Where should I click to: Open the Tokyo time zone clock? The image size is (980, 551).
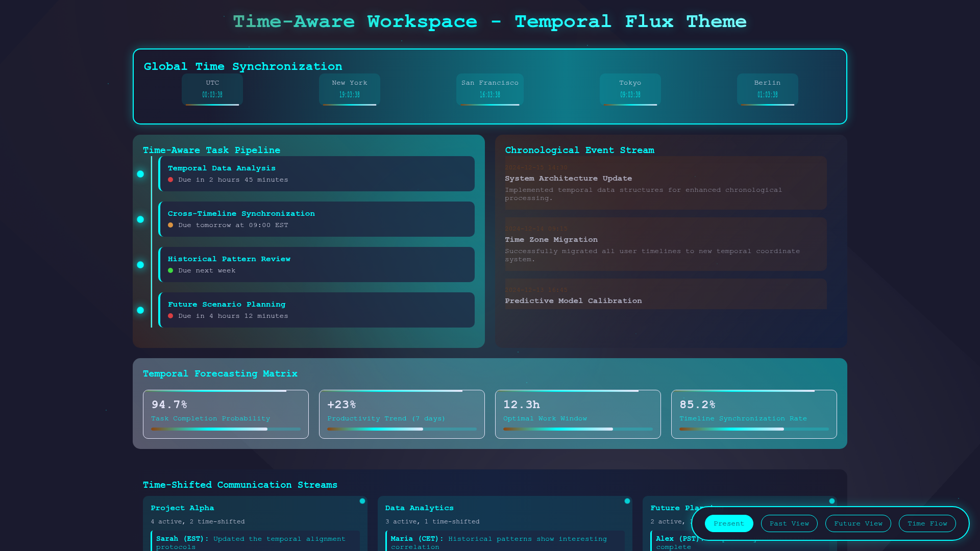tap(630, 89)
